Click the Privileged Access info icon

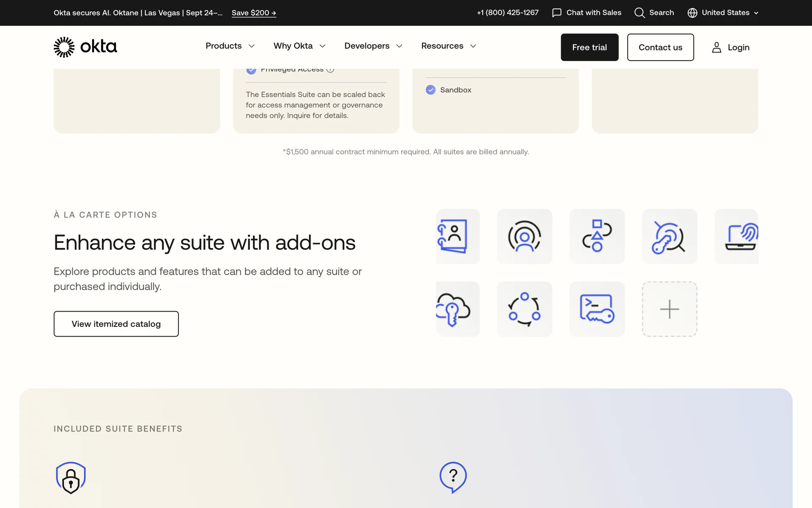330,70
